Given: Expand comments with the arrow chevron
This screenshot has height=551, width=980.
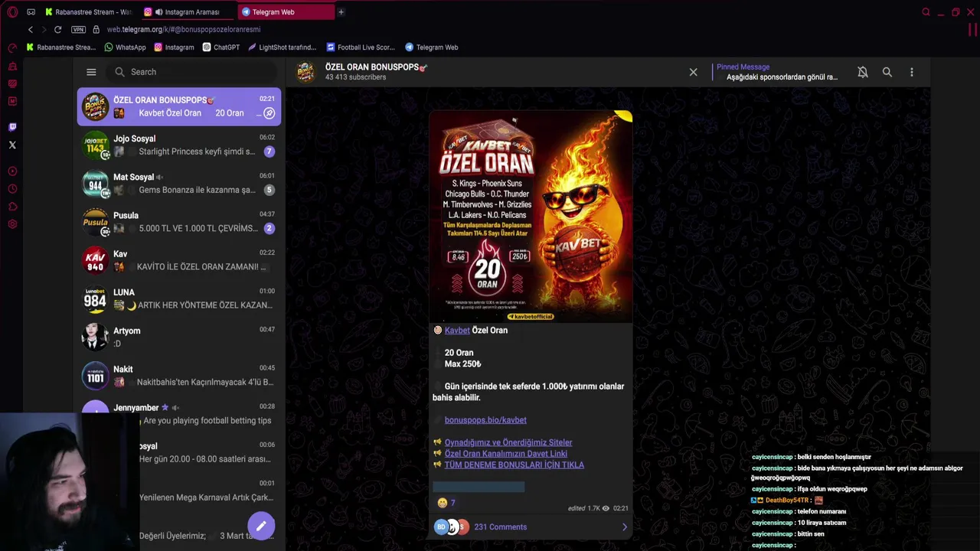Looking at the screenshot, I should click(x=624, y=527).
